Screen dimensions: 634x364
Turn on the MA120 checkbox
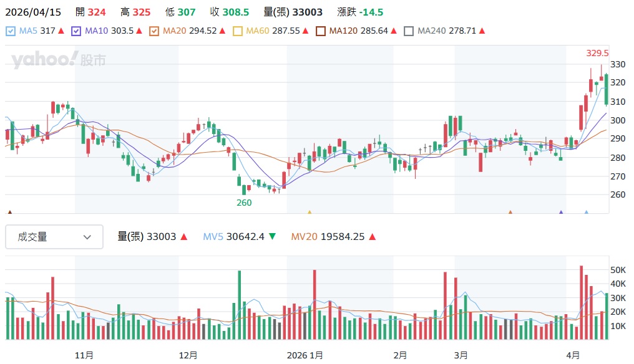click(321, 31)
